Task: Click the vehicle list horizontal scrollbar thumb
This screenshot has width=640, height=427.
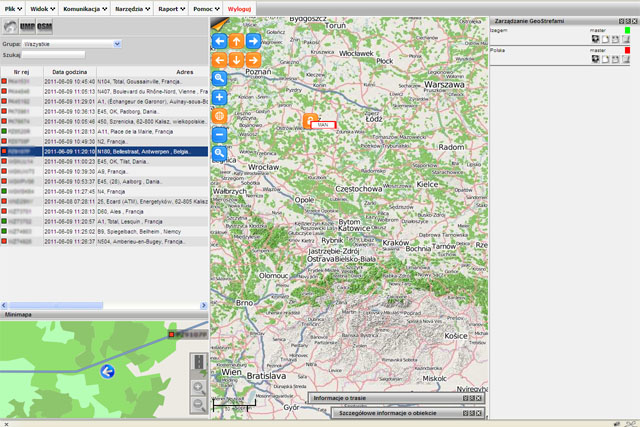Action: click(56, 305)
